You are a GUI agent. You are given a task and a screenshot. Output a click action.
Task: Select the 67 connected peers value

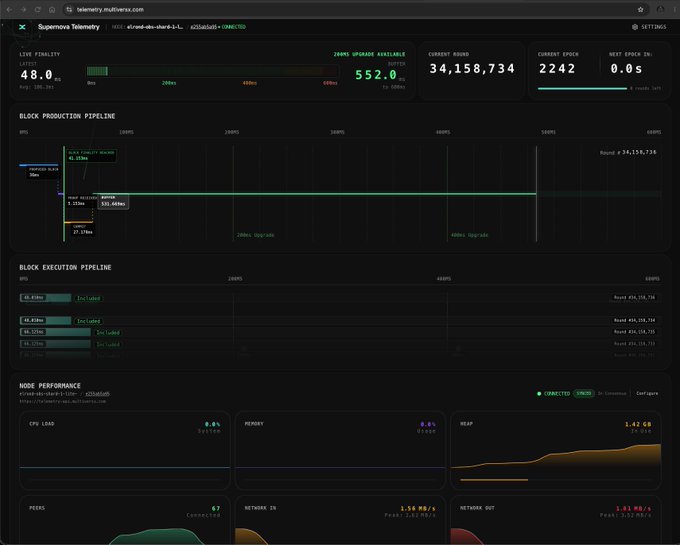216,508
